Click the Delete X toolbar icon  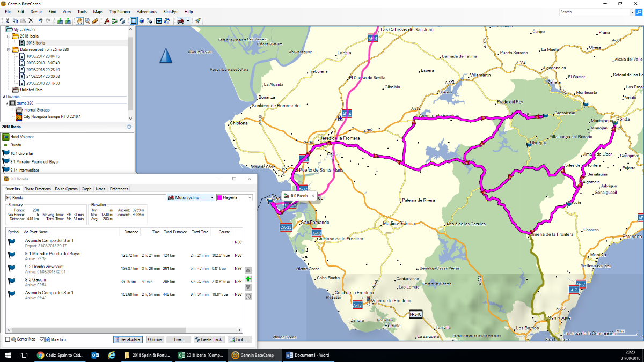[31, 21]
